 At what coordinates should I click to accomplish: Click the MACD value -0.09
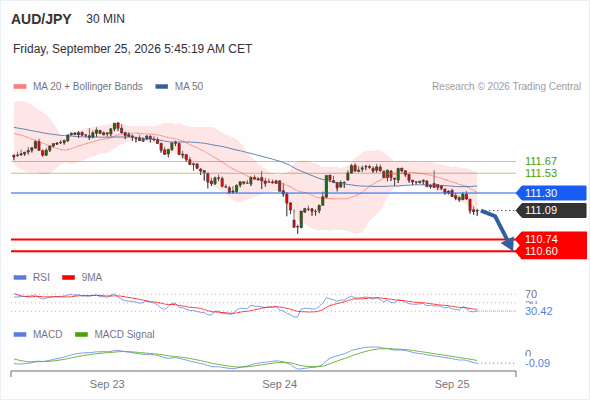coord(537,363)
